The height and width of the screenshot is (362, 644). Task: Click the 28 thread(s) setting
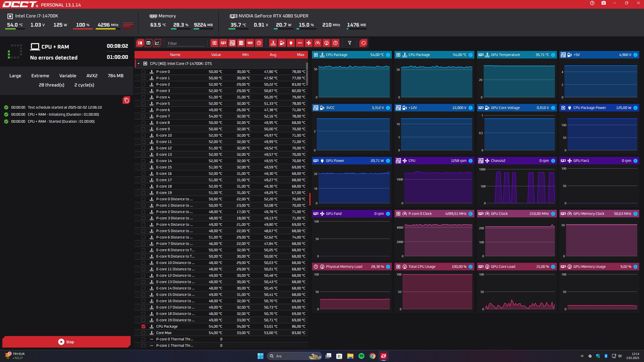[51, 85]
